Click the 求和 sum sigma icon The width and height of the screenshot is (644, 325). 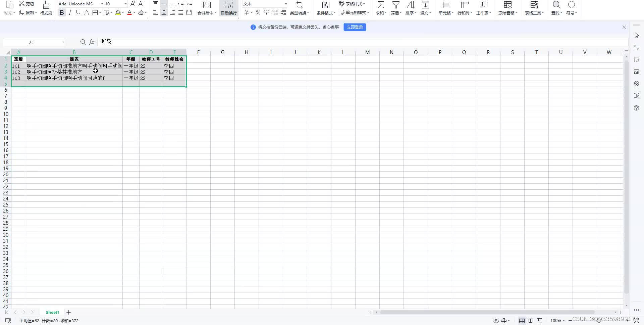[x=381, y=5]
